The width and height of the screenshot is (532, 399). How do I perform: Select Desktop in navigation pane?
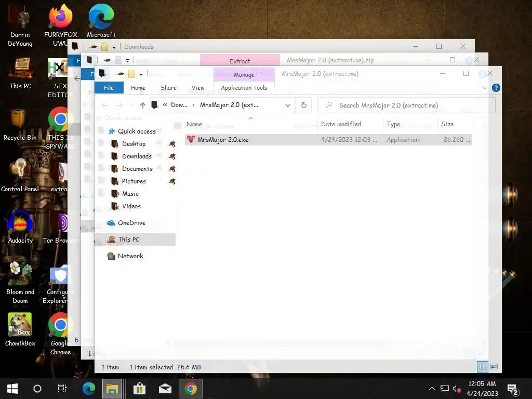point(134,144)
